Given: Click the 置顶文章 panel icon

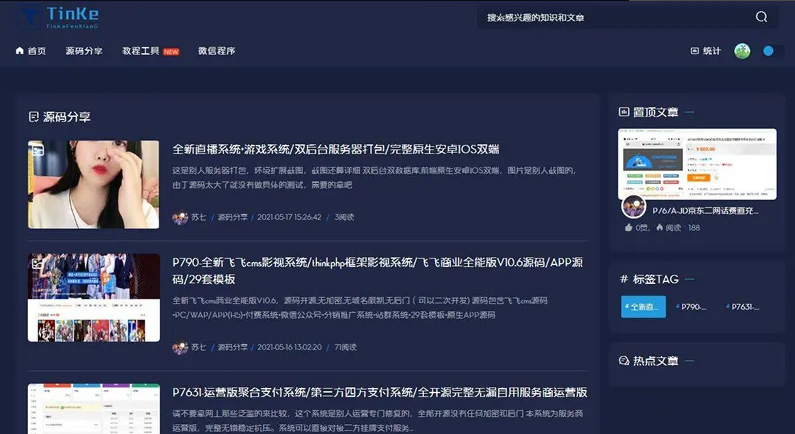Looking at the screenshot, I should (624, 112).
